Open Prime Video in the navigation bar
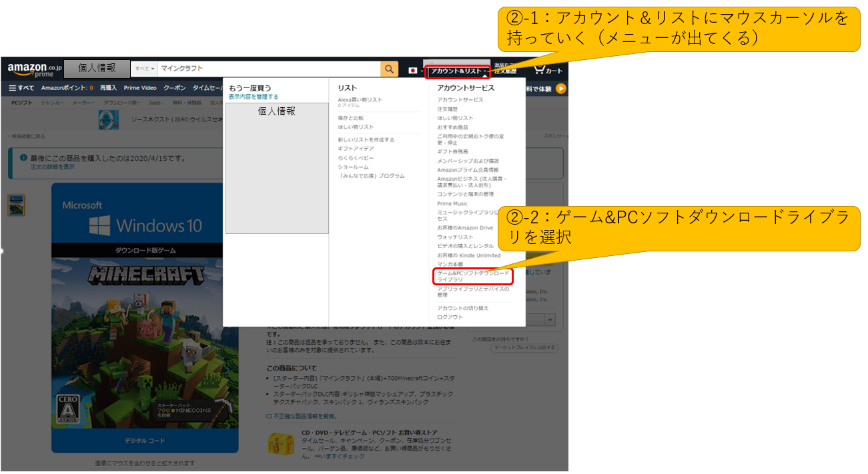Screen dimensions: 868x474 tap(140, 88)
